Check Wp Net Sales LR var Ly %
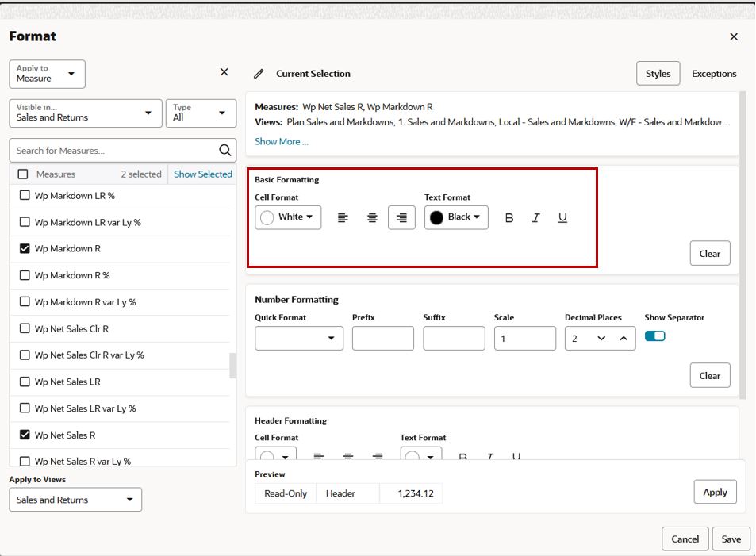Viewport: 756px width, 556px height. tap(24, 408)
